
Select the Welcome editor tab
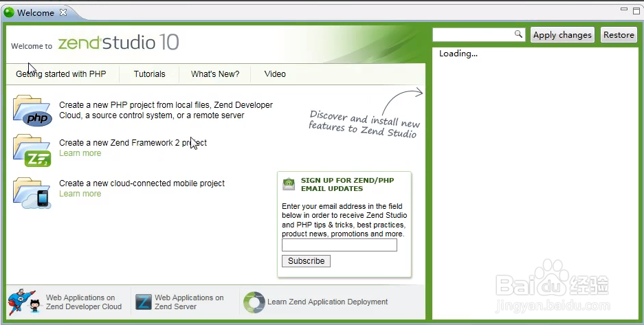(36, 13)
